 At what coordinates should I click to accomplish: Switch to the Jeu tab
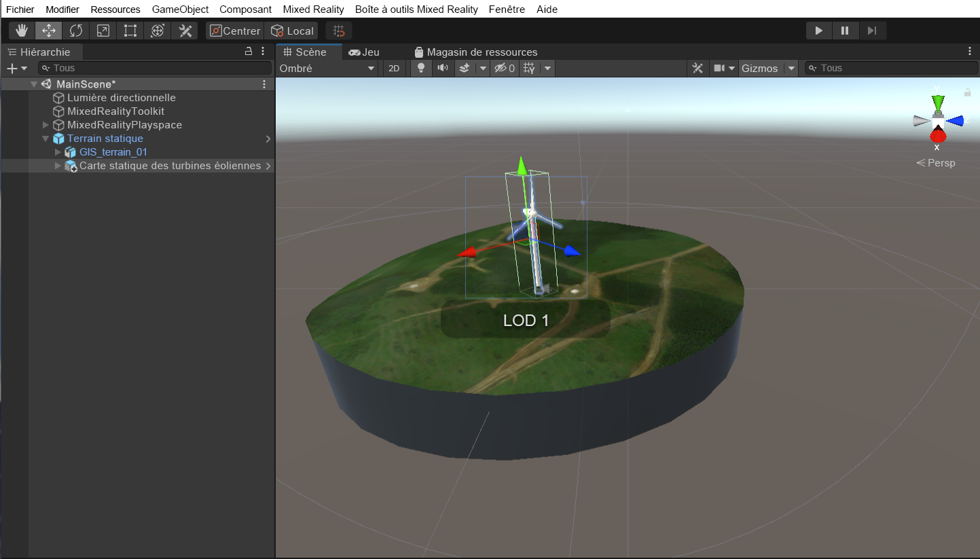364,52
